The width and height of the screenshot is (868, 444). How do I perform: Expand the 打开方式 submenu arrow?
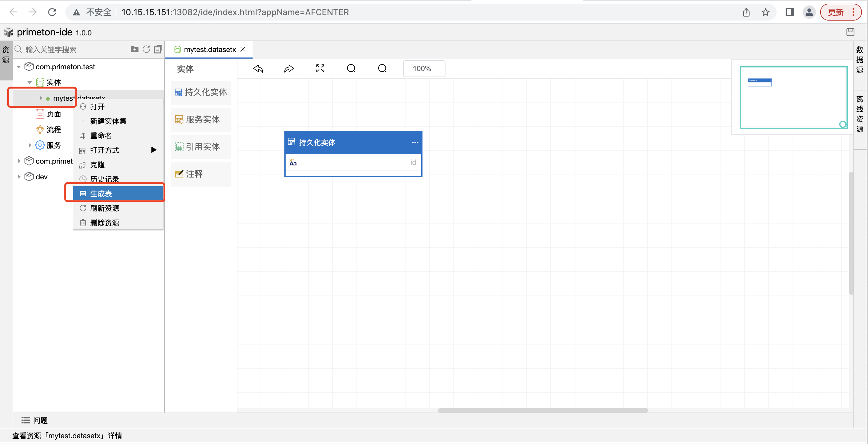click(154, 150)
